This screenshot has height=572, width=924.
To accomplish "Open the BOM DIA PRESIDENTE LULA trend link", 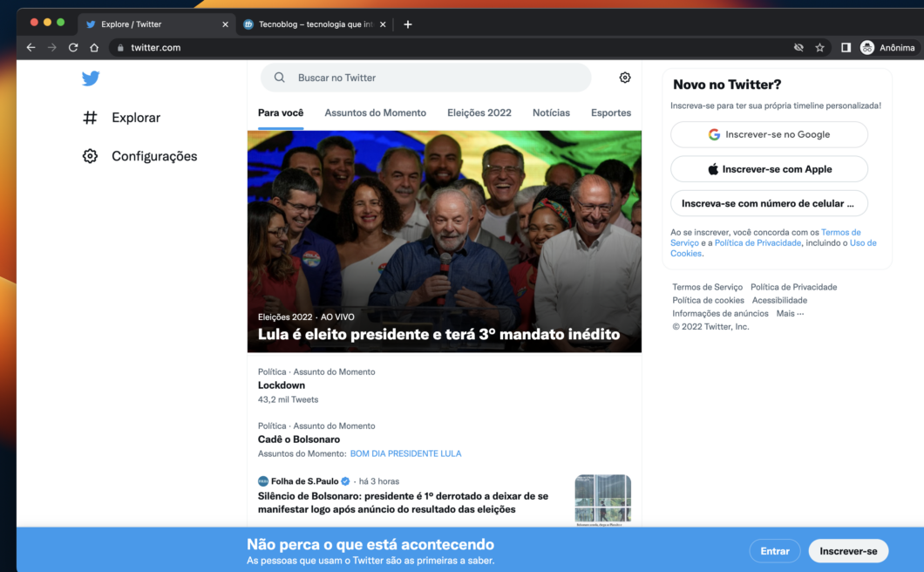I will point(406,453).
